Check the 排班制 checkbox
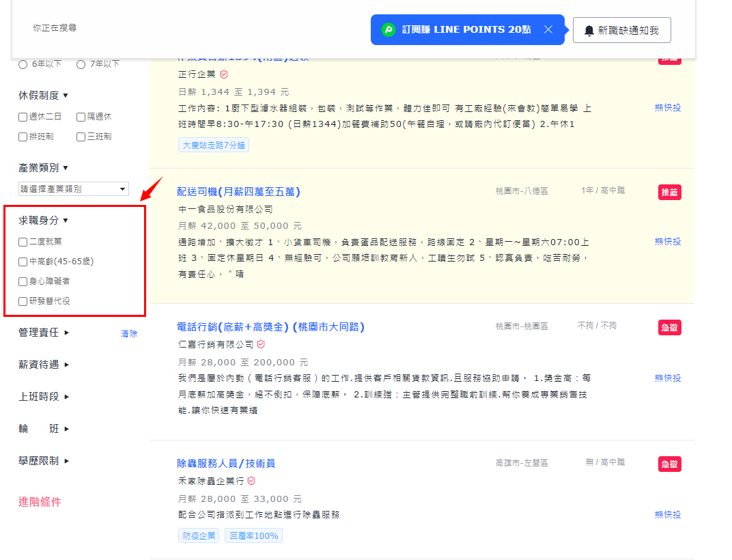 23,137
